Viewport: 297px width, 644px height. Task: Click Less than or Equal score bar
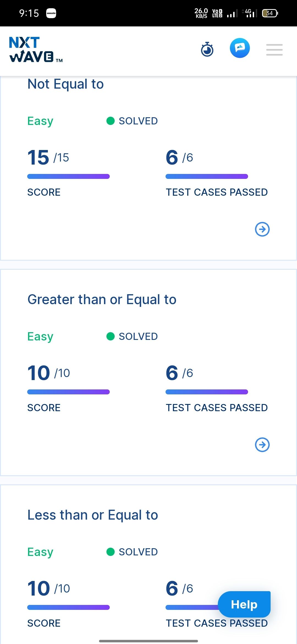coord(68,607)
